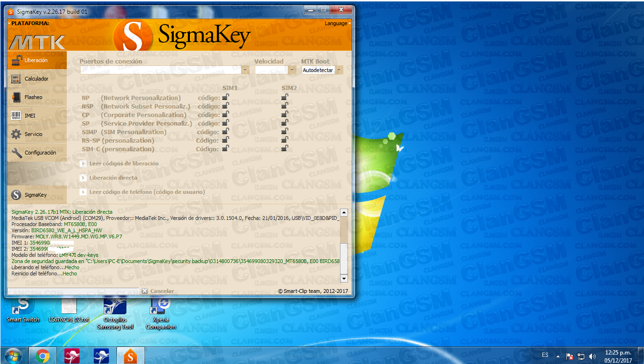Image resolution: width=644 pixels, height=364 pixels.
Task: Open Octoplus icon in taskbar
Action: pos(101,355)
